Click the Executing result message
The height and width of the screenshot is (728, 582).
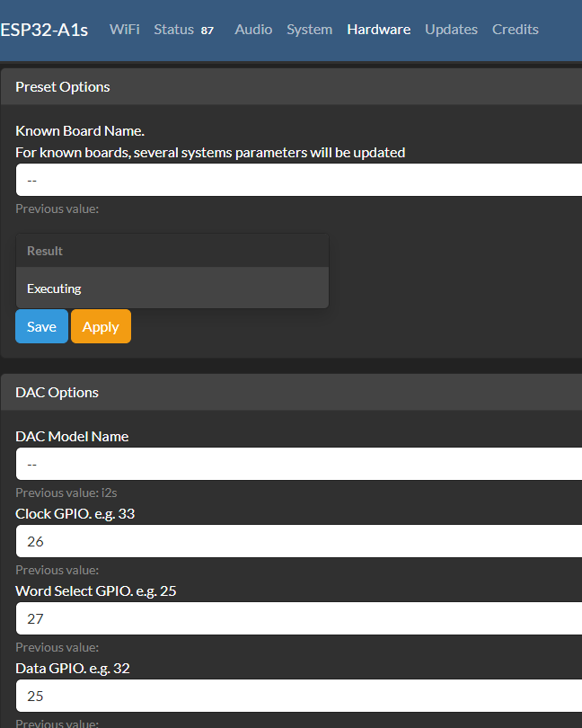172,289
